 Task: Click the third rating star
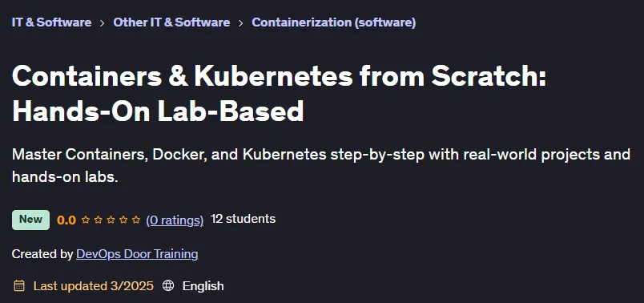111,220
